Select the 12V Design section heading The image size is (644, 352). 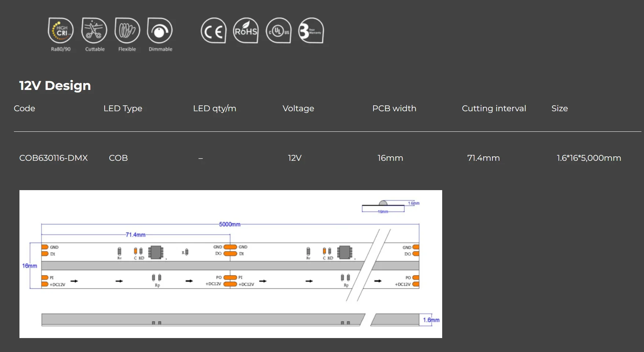[55, 85]
